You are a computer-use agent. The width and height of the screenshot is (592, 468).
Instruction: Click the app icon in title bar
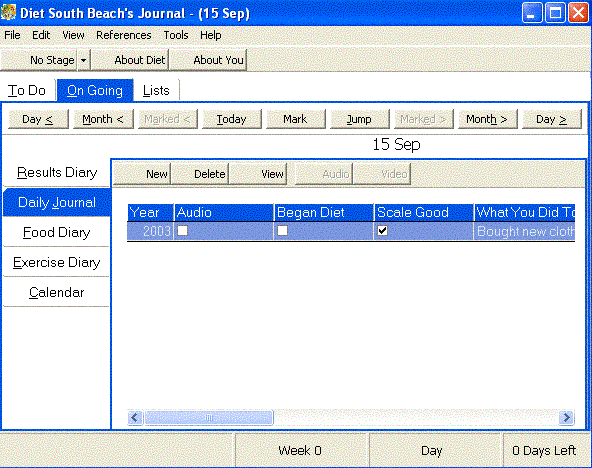tap(8, 12)
